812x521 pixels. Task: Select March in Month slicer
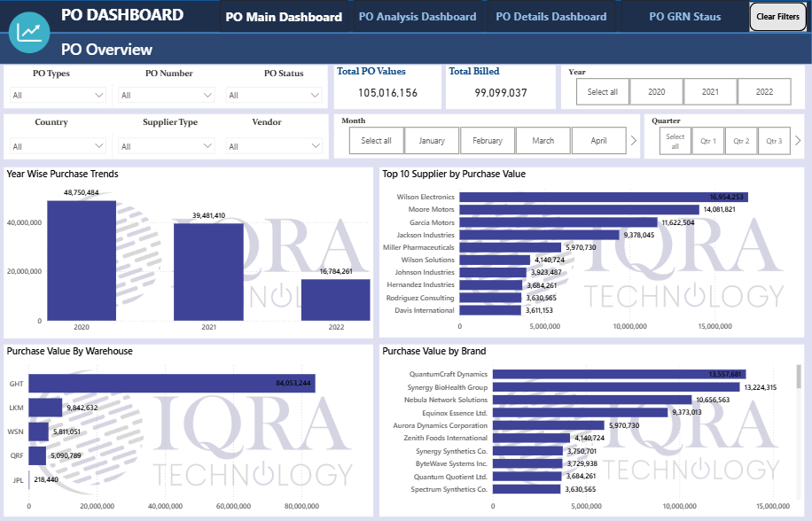click(543, 141)
